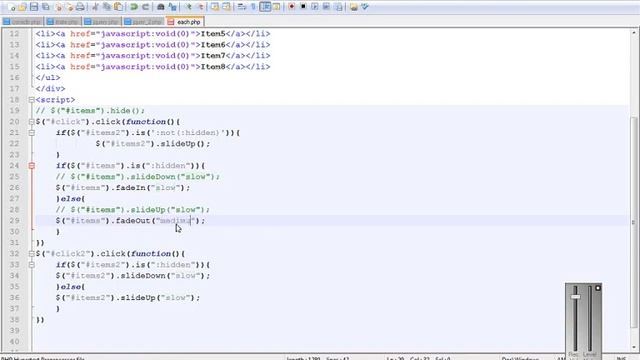Click the Zoom Out toolbar icon

point(200,7)
